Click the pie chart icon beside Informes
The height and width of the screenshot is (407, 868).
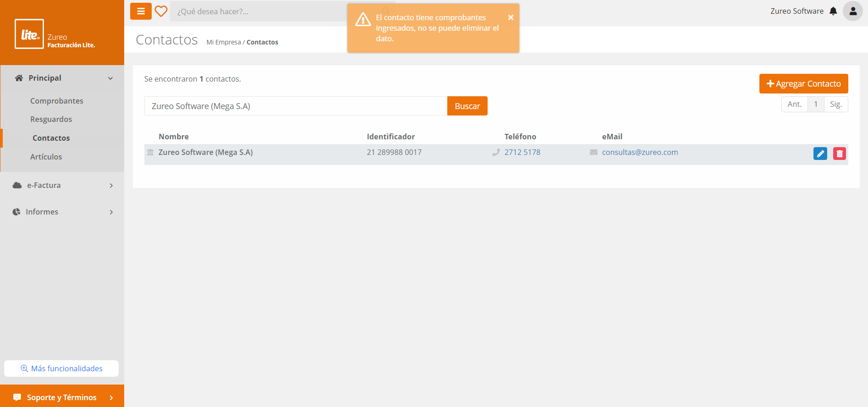tap(16, 212)
